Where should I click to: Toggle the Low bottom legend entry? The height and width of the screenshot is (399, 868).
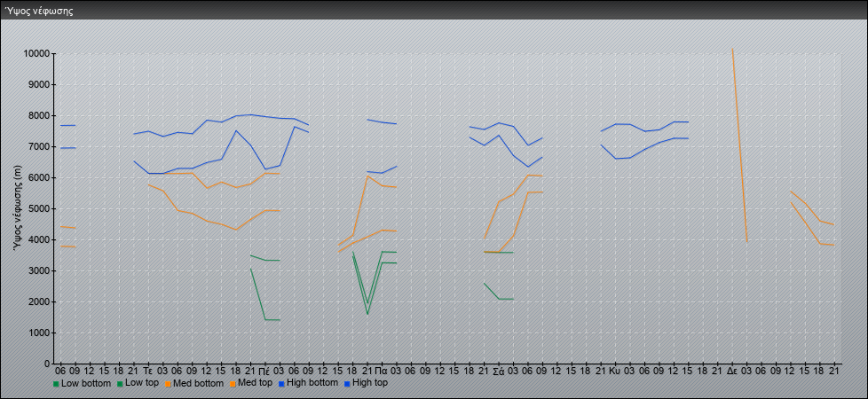tap(82, 383)
